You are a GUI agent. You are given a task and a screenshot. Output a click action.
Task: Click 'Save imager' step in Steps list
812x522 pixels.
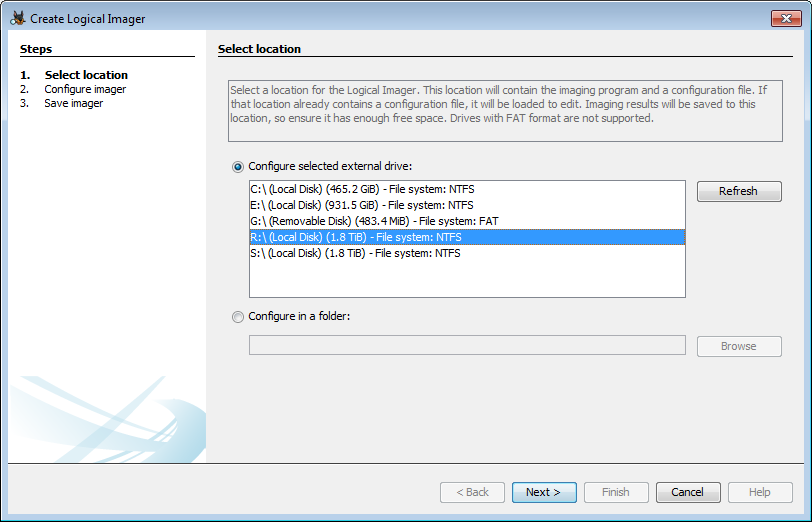73,103
